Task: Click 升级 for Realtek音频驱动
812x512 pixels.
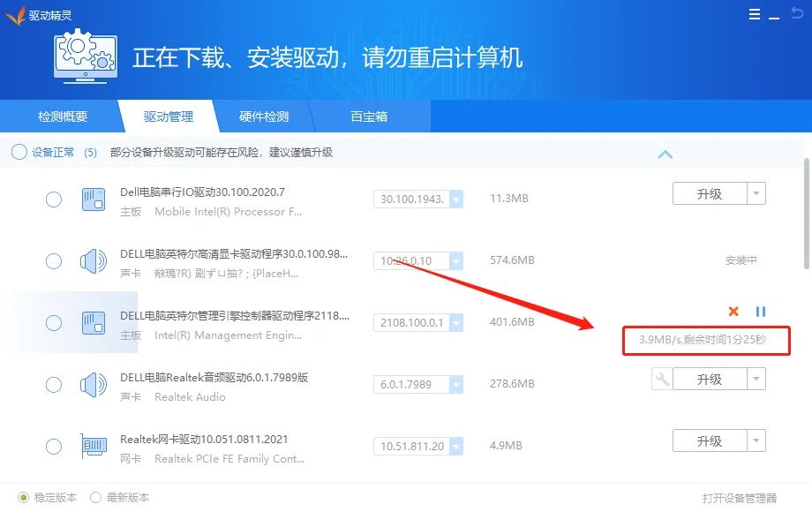Action: tap(710, 379)
